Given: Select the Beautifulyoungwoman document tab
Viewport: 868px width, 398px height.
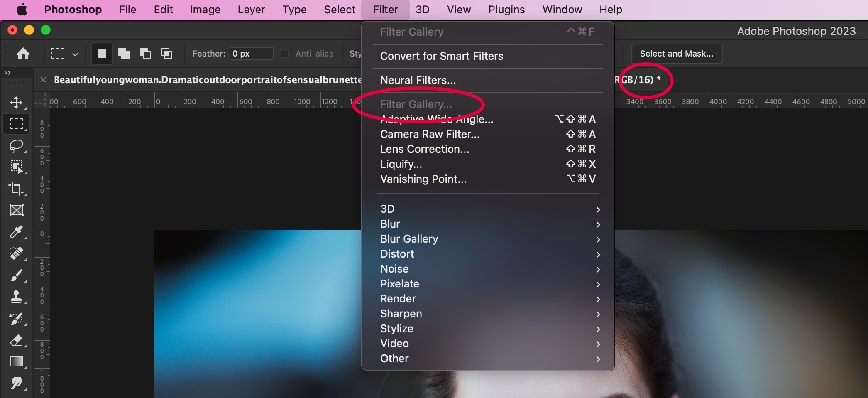Looking at the screenshot, I should (x=208, y=80).
